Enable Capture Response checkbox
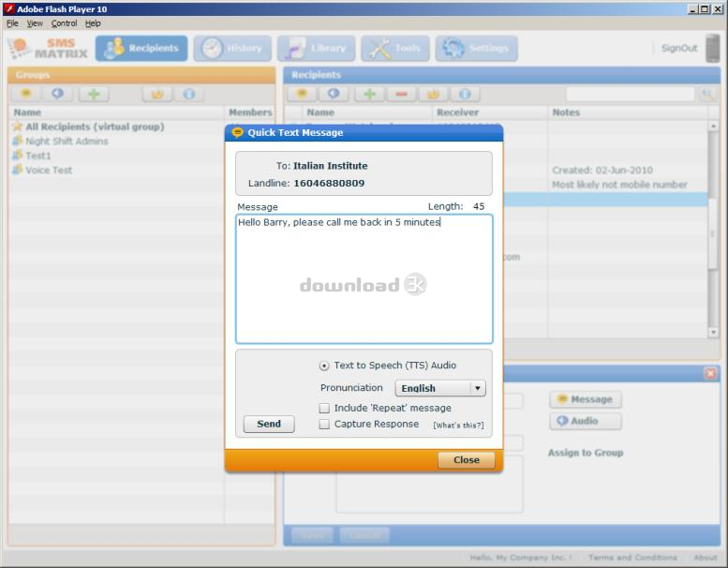The height and width of the screenshot is (568, 728). click(x=324, y=424)
